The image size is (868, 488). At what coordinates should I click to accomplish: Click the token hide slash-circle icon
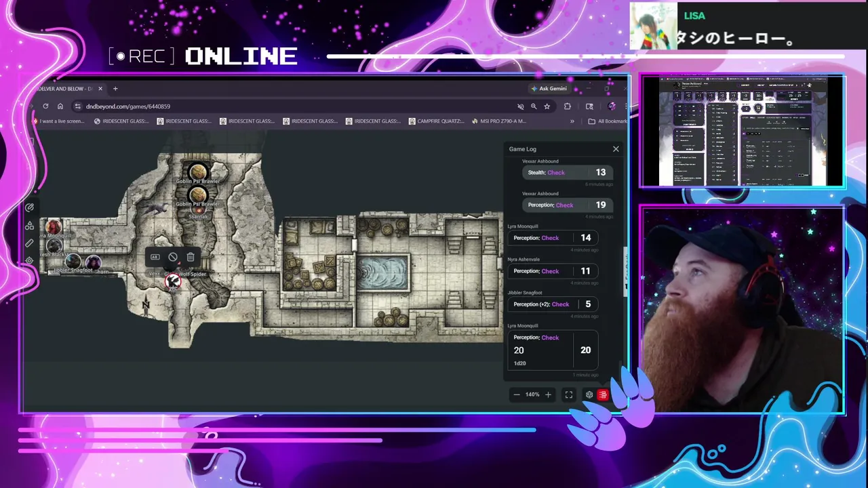coord(173,258)
